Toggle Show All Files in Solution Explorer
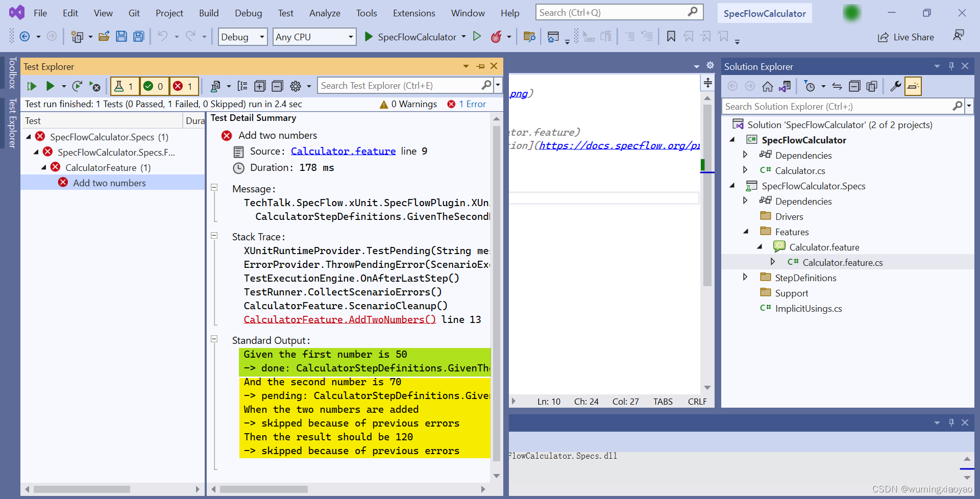Image resolution: width=980 pixels, height=499 pixels. (x=872, y=86)
